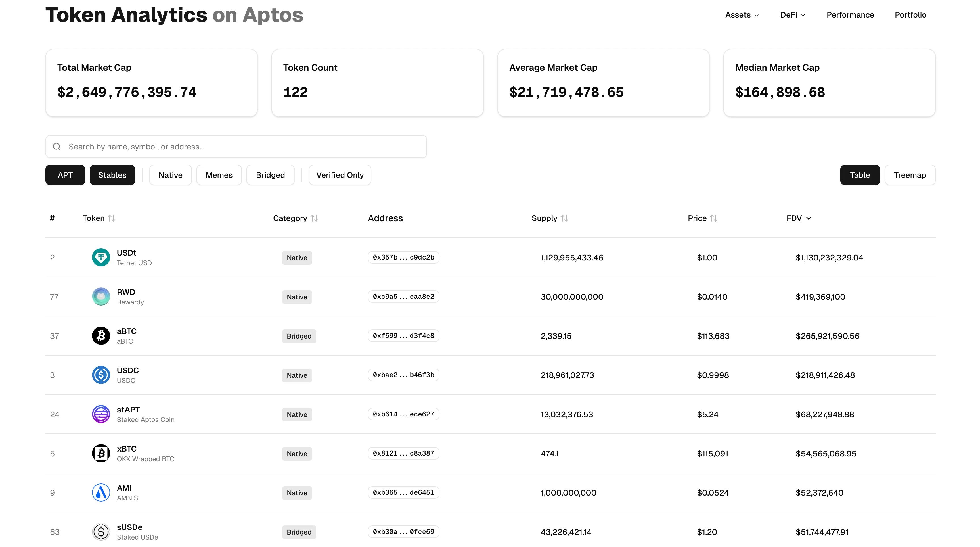Click the search magnifier icon
This screenshot has width=980, height=547.
coord(57,146)
